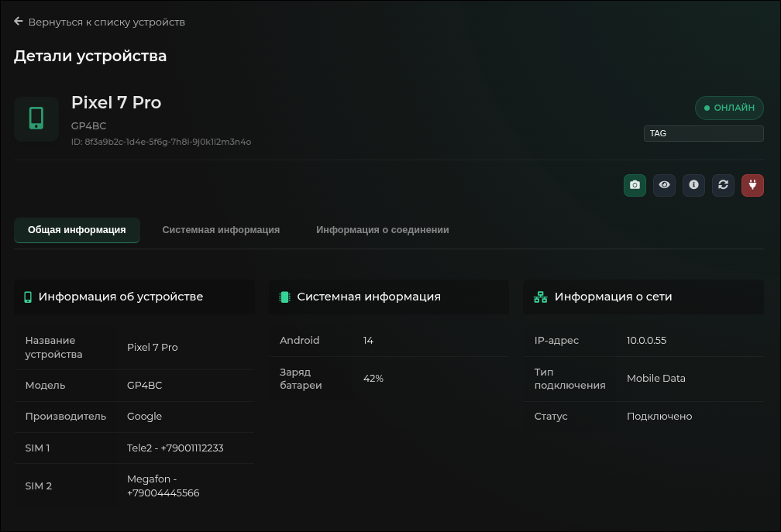
Task: Focus the TAG input field
Action: (703, 133)
